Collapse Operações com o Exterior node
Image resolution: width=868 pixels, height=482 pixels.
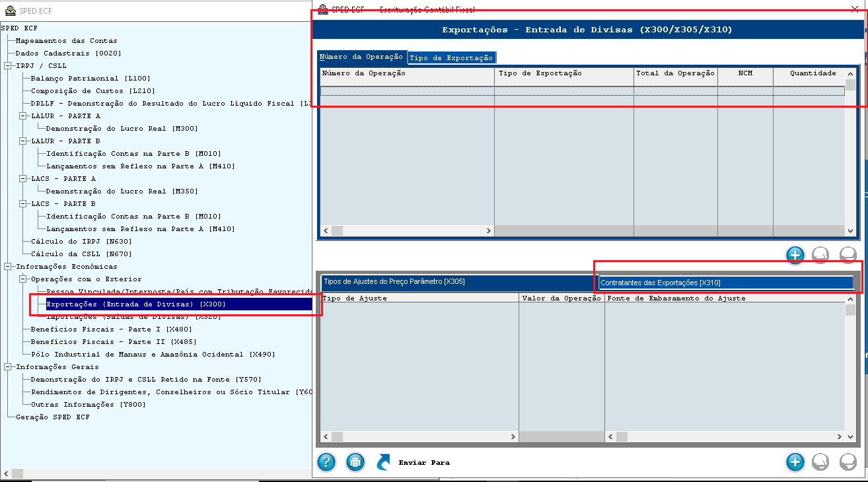[23, 279]
